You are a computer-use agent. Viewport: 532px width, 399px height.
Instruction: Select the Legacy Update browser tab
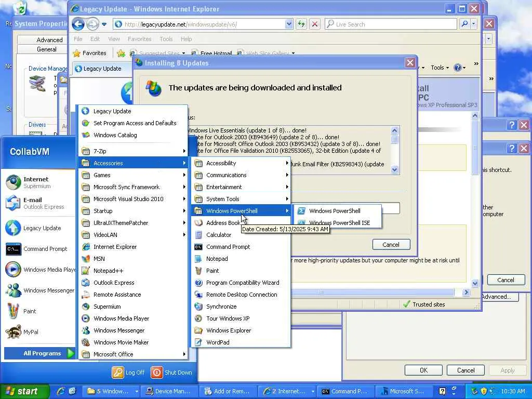point(102,69)
